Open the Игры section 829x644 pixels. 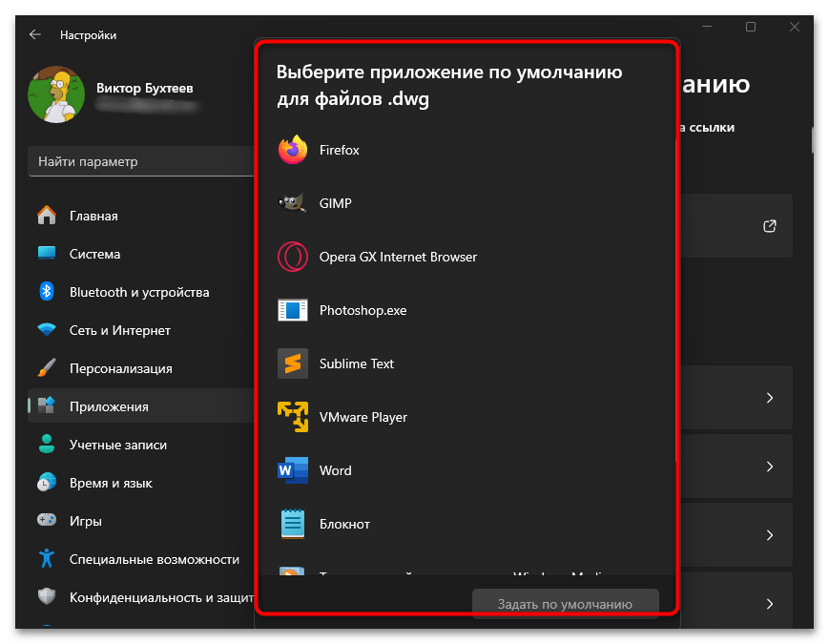141,520
